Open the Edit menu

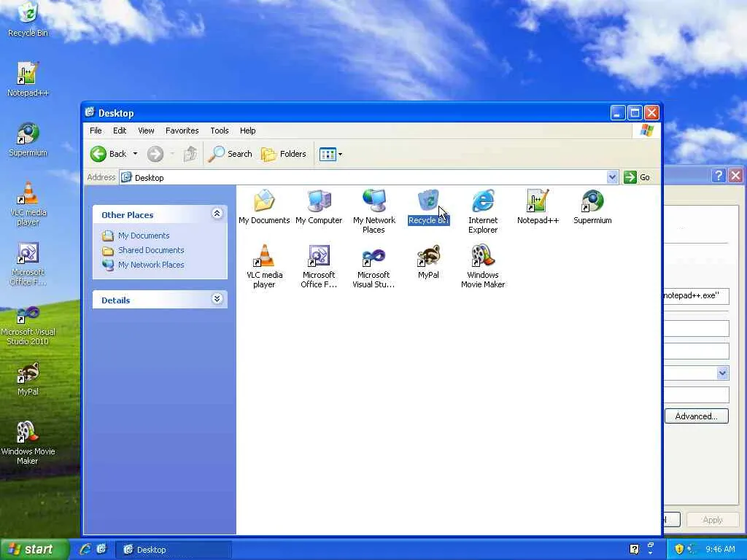pos(120,131)
